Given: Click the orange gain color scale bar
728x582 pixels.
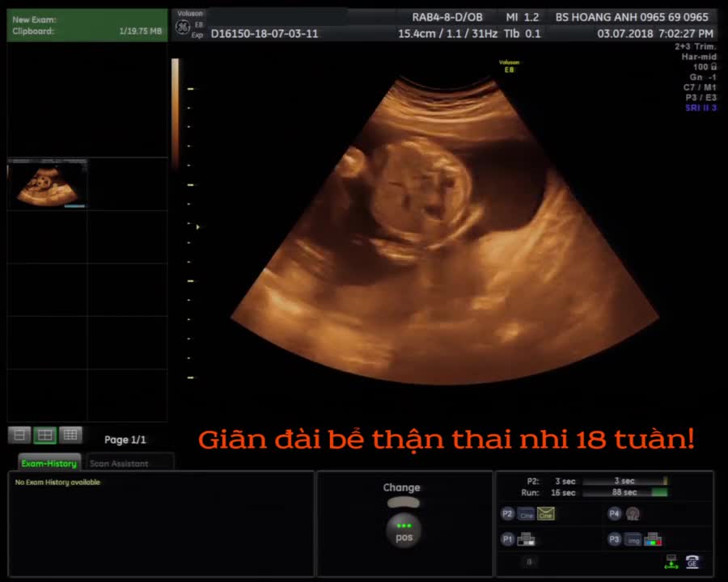Looking at the screenshot, I should (175, 112).
